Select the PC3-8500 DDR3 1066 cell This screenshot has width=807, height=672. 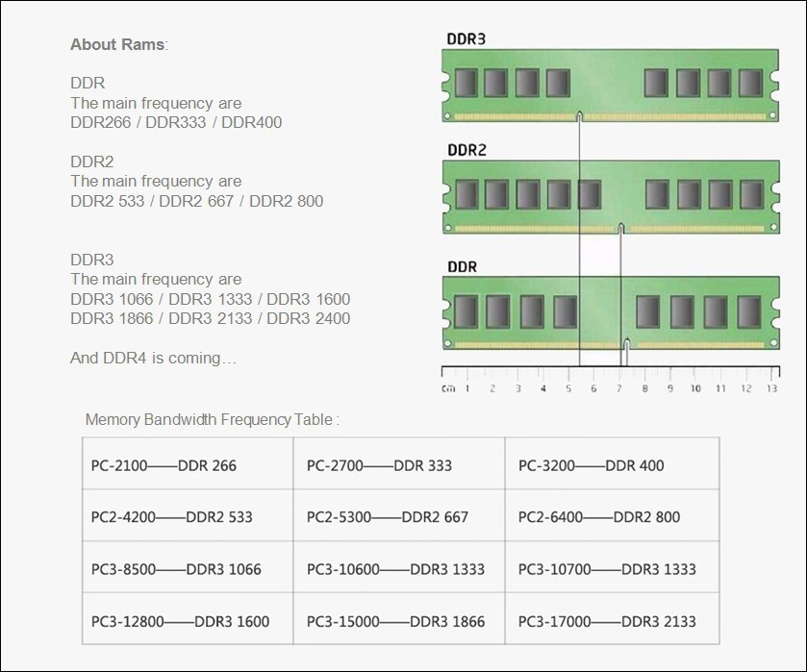[188, 567]
